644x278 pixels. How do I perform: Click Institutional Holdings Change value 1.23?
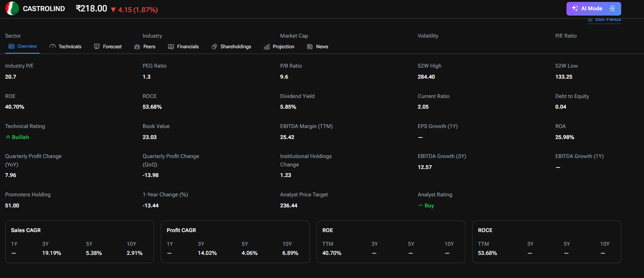[x=286, y=175]
